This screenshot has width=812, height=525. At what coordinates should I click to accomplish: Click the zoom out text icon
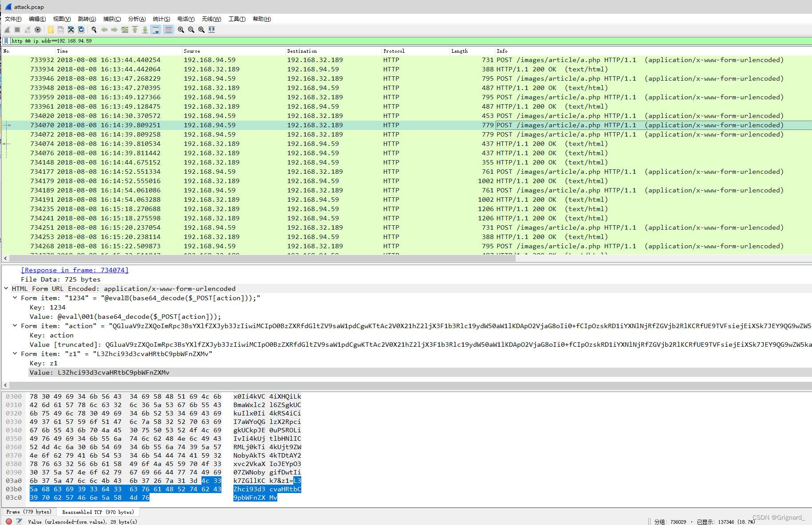[x=191, y=30]
